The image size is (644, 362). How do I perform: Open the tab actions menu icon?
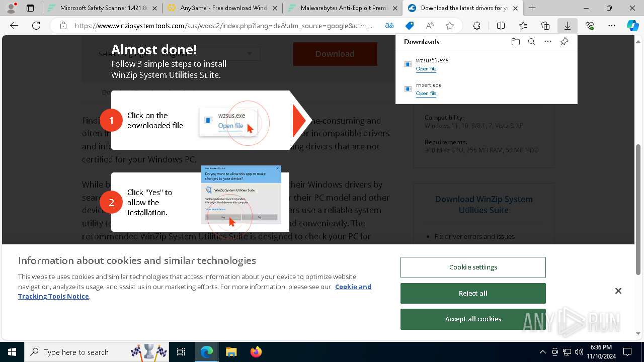click(30, 8)
